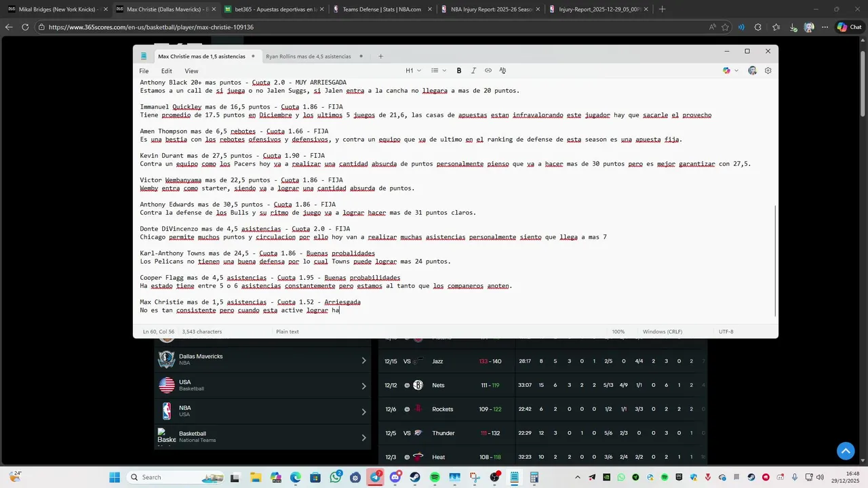
Task: Open WhatsApp from taskbar
Action: (x=335, y=477)
